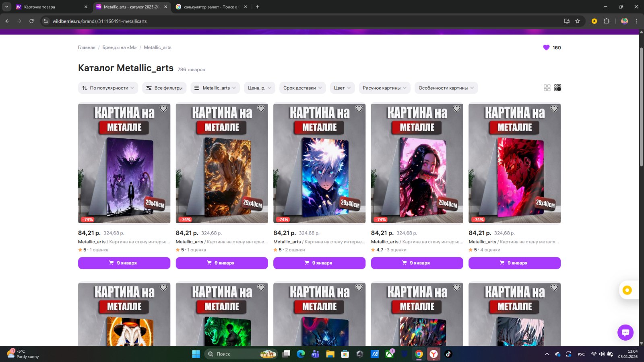The image size is (644, 362).
Task: Open the fiery orange painting thumbnail
Action: 222,163
